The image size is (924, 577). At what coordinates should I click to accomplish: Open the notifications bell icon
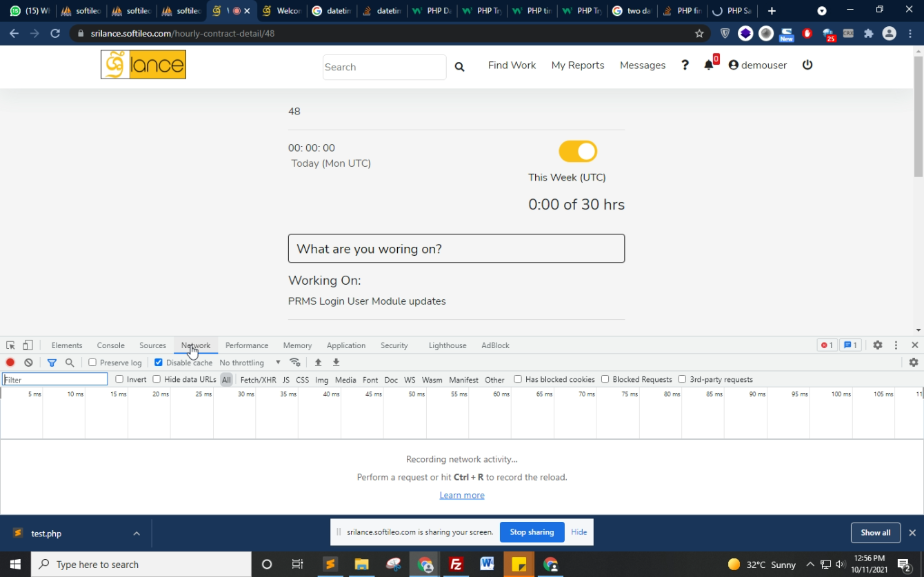click(709, 65)
